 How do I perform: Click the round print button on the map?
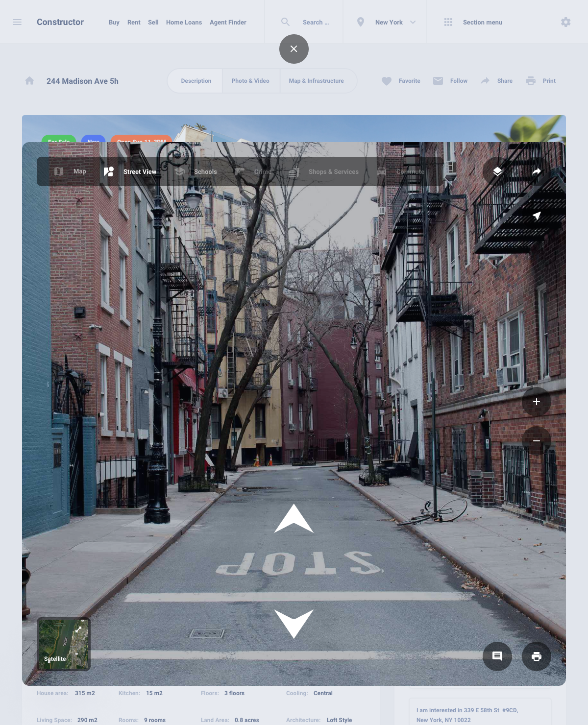pos(537,656)
